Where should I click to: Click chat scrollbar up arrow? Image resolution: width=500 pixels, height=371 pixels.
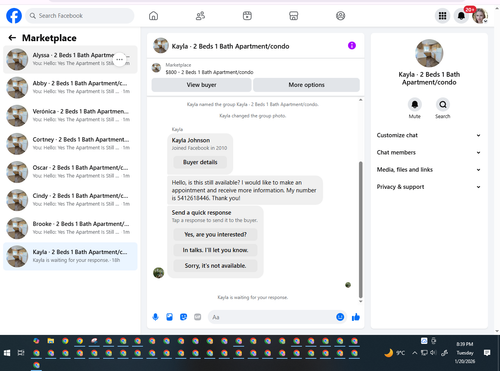pos(360,100)
